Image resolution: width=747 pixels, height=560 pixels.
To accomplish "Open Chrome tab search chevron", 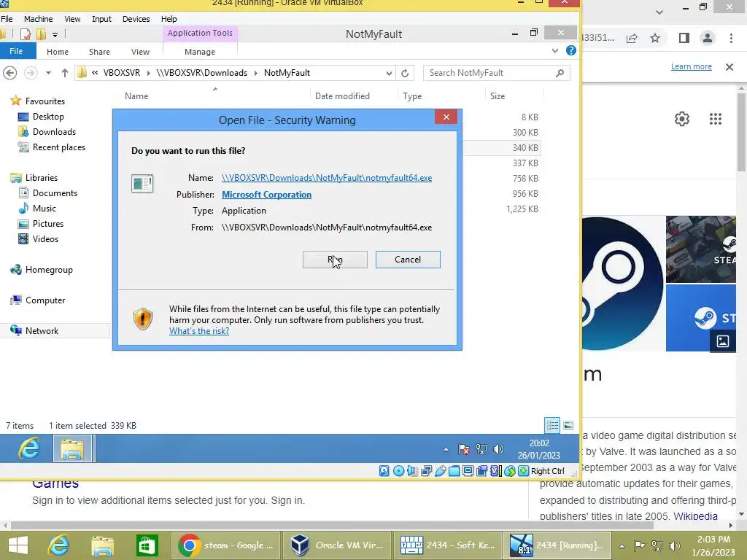I will point(659,12).
